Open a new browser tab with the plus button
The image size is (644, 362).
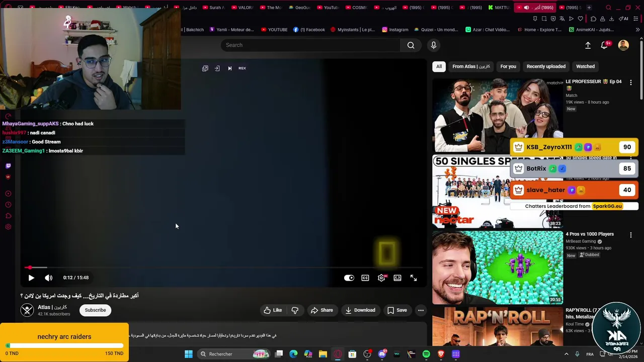589,8
